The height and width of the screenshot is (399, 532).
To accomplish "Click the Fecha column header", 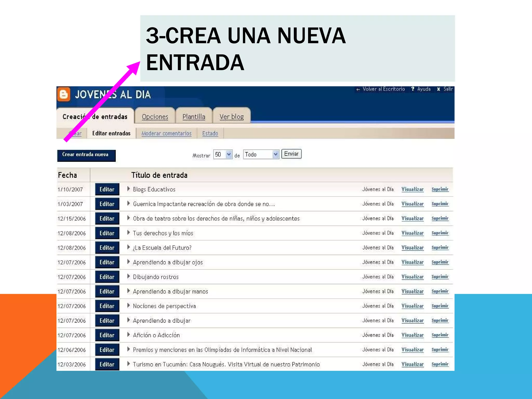I will click(67, 175).
